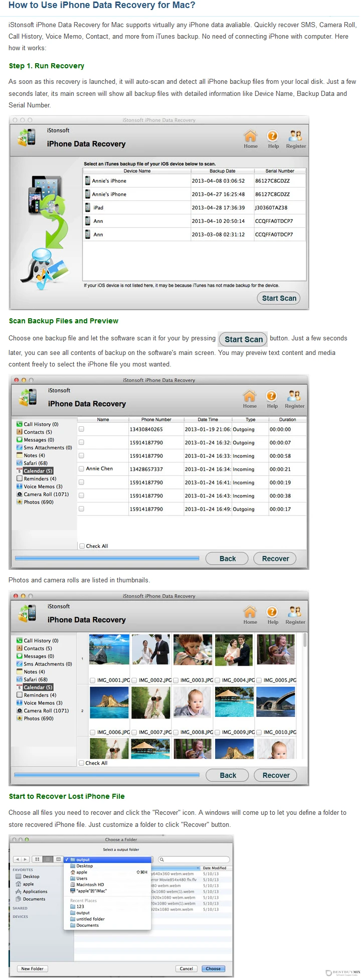Click Home icon in the backup list window
This screenshot has width=364, height=980.
pyautogui.click(x=250, y=139)
